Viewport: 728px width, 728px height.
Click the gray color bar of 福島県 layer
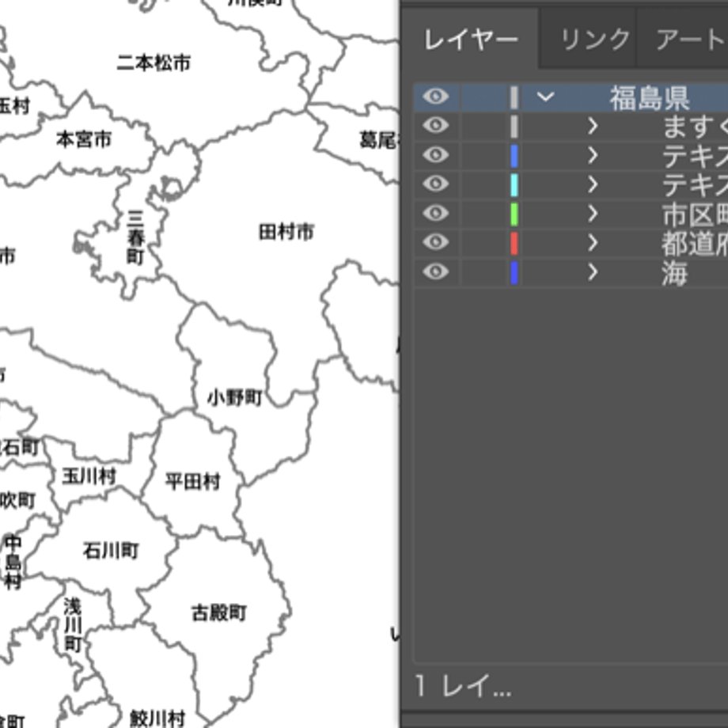tap(514, 97)
